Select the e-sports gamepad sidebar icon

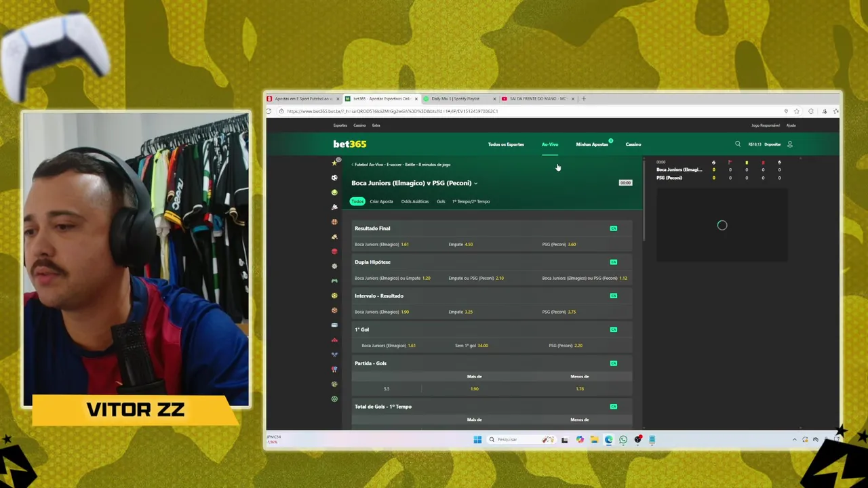(334, 281)
